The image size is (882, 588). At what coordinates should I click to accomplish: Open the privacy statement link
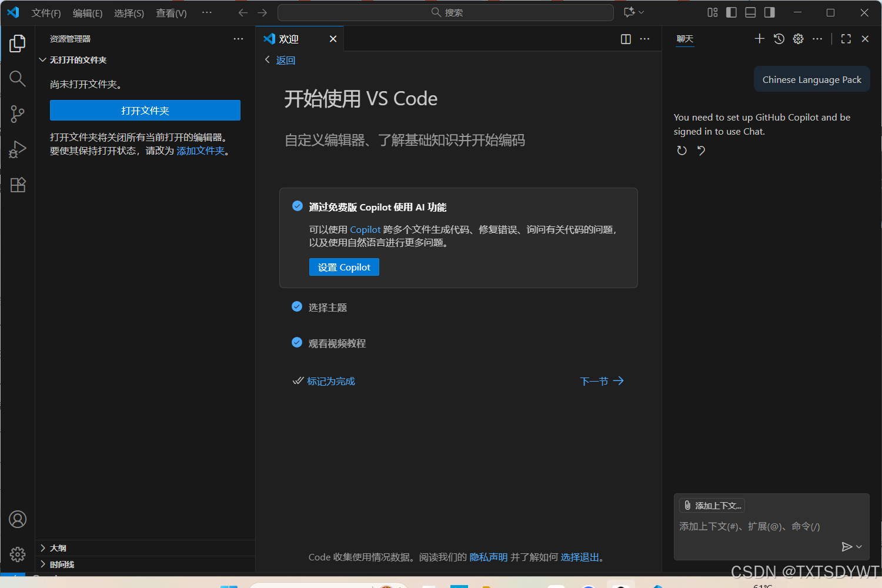pos(488,557)
